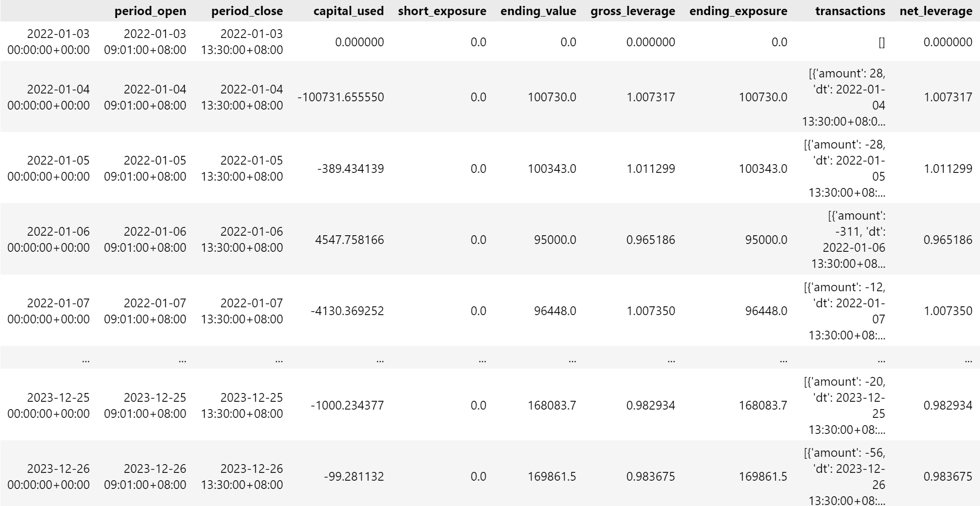Screen dimensions: 980x506
Task: Click net_leverage value 0.983675
Action: click(x=947, y=476)
